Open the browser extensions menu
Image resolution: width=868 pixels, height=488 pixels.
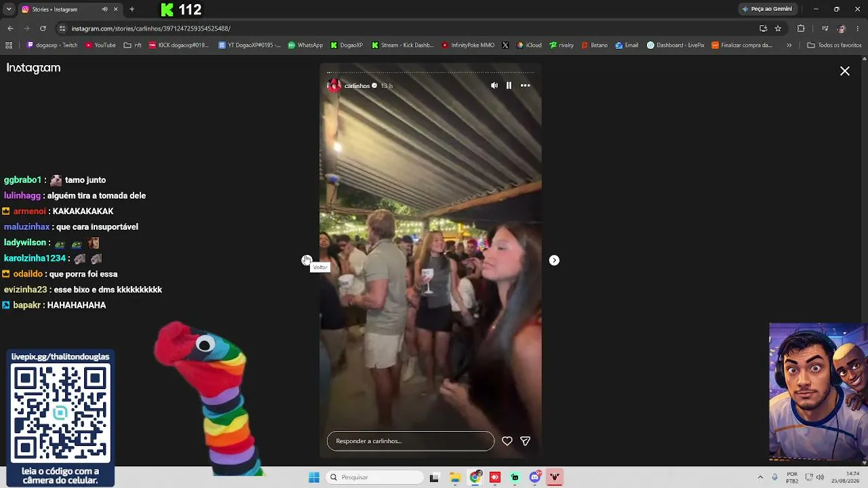point(801,28)
